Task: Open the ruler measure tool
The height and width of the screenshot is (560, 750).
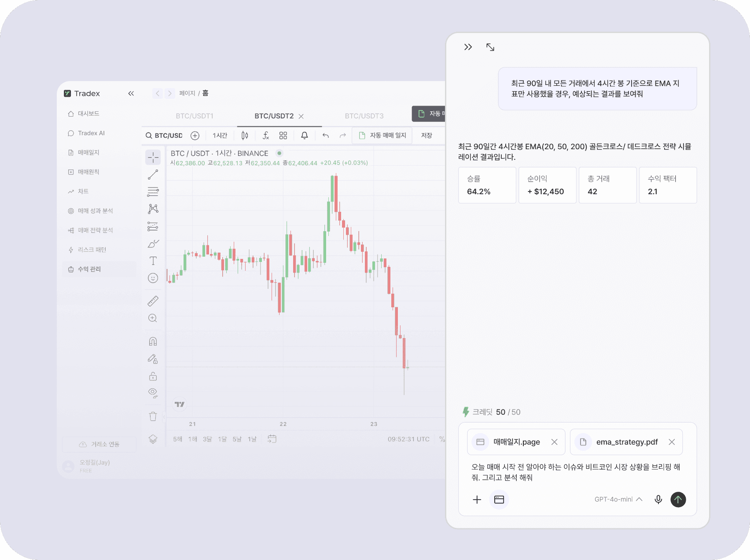Action: click(153, 301)
